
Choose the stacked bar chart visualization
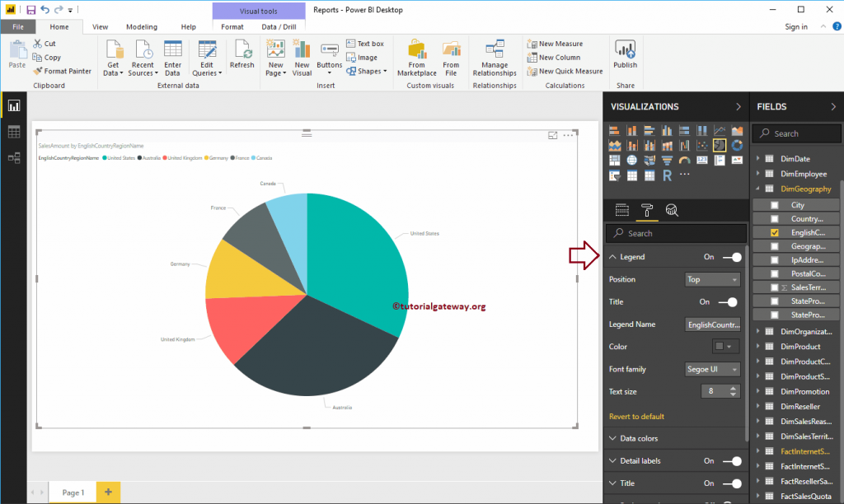(x=615, y=130)
